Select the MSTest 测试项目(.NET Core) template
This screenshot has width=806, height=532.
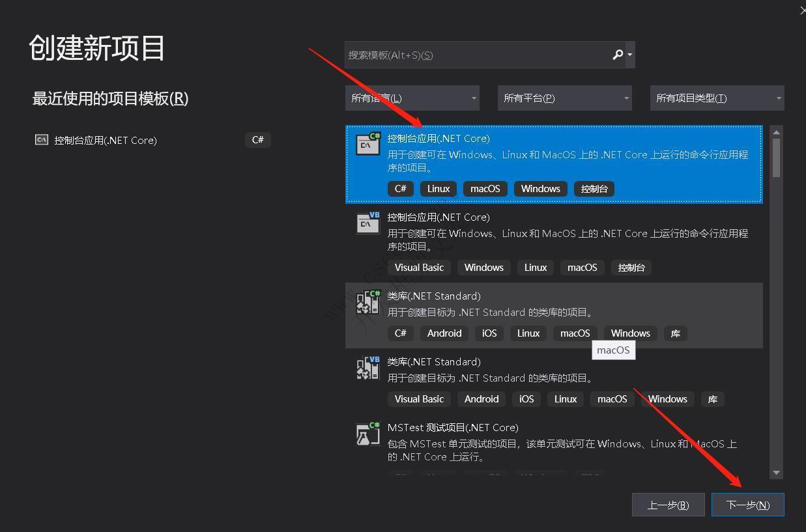click(x=521, y=443)
